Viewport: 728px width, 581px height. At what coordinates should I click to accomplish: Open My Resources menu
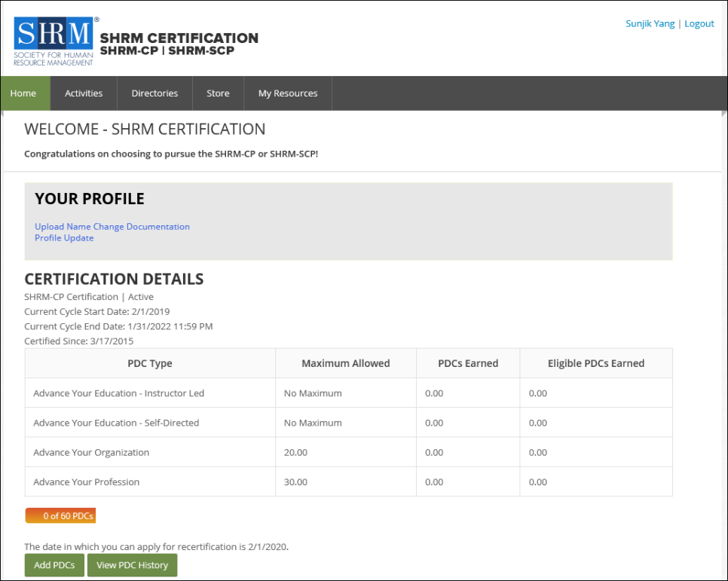pyautogui.click(x=288, y=93)
